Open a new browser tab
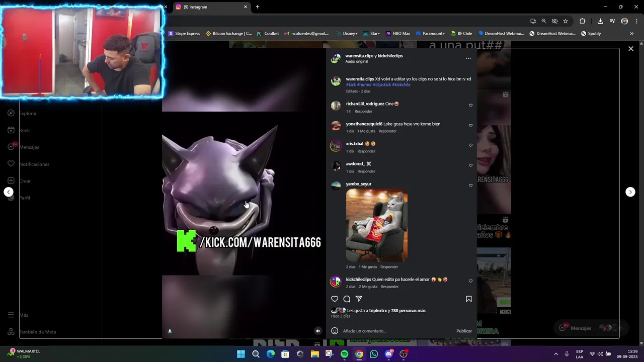This screenshot has height=362, width=644. 258,7
